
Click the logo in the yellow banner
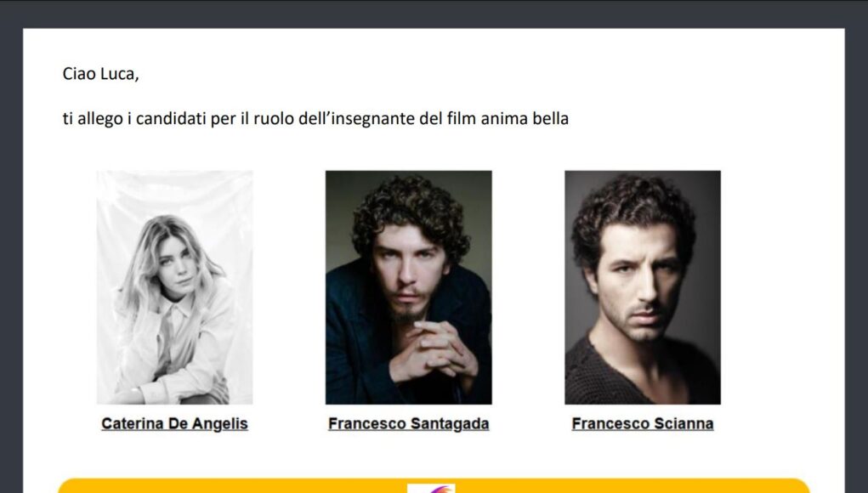click(x=431, y=488)
